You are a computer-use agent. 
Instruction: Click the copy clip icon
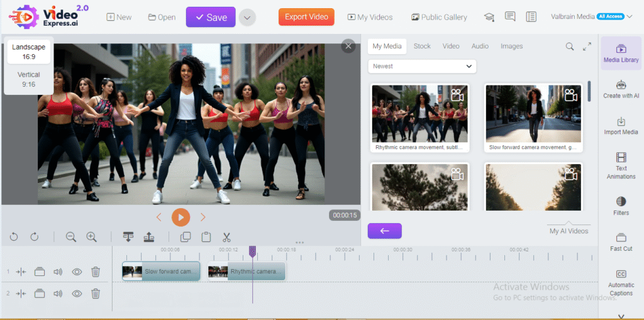(x=186, y=237)
